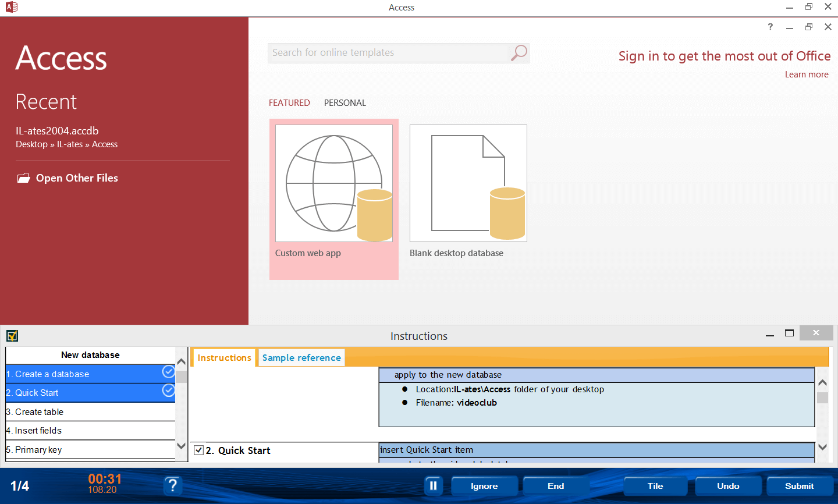Viewport: 838px width, 504px height.
Task: Click apply to the new database heading
Action: click(x=448, y=375)
